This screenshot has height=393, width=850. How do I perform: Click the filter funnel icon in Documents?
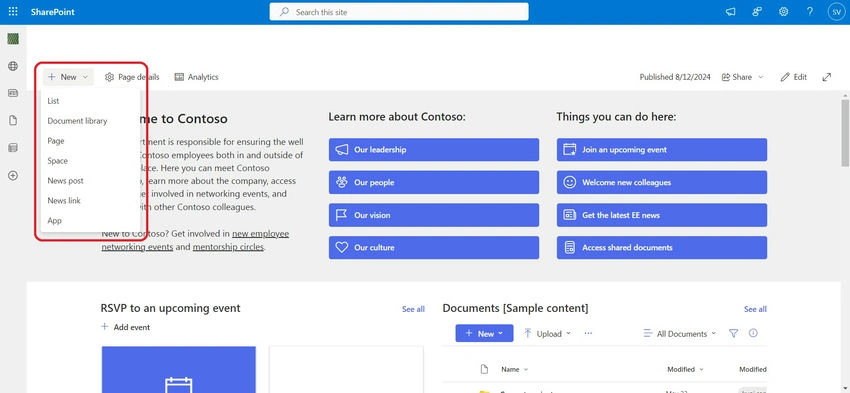(733, 333)
